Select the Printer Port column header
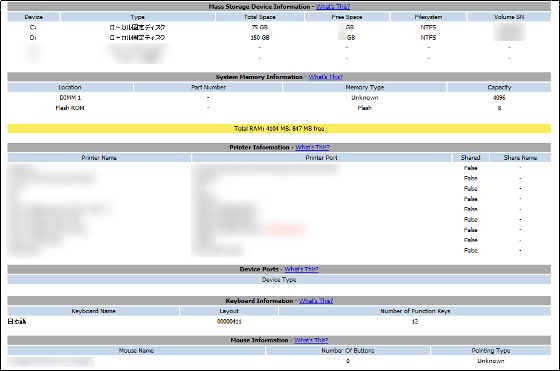This screenshot has width=560, height=371. point(321,157)
